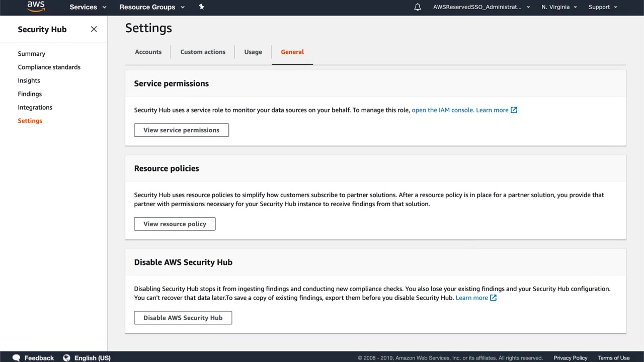Viewport: 644px width, 362px height.
Task: Close the Security Hub sidebar panel
Action: (94, 29)
